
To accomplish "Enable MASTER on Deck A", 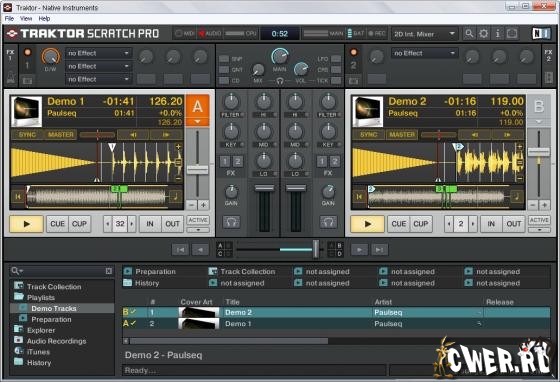I will pos(60,135).
